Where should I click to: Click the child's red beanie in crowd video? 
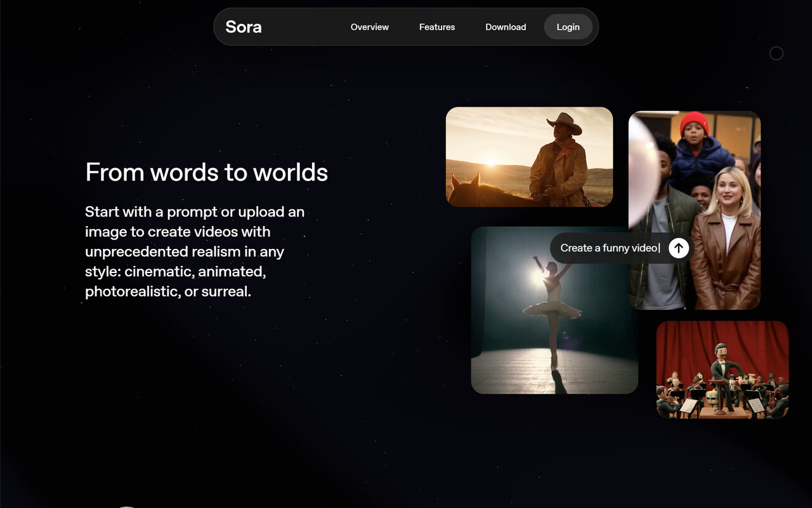point(694,122)
